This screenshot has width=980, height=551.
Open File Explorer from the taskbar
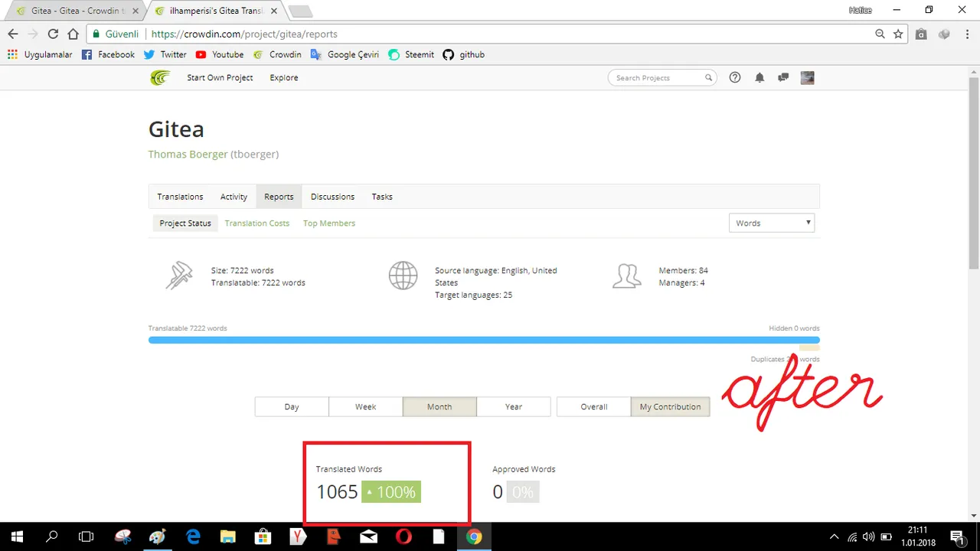228,536
